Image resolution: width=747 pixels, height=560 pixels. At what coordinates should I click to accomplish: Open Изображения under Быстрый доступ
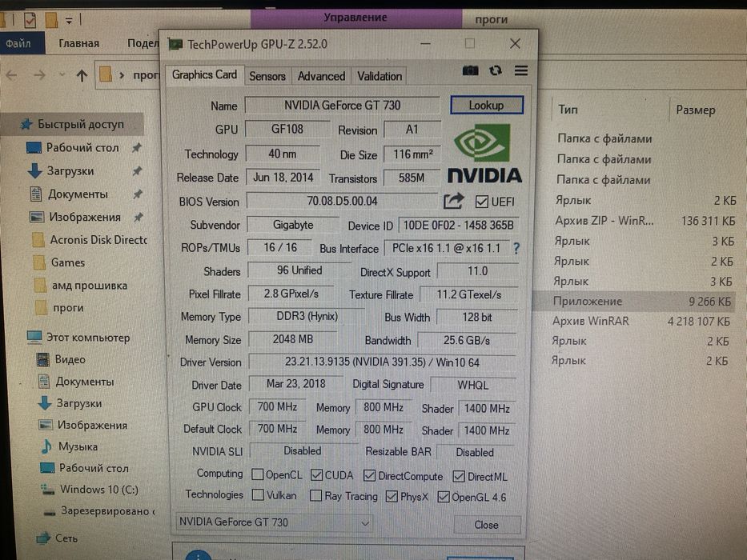tap(84, 217)
